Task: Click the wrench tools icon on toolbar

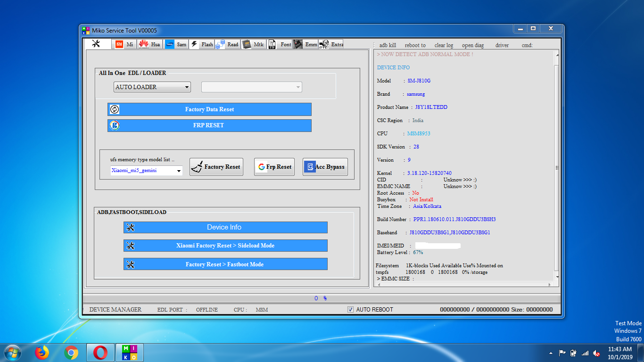Action: (x=97, y=43)
